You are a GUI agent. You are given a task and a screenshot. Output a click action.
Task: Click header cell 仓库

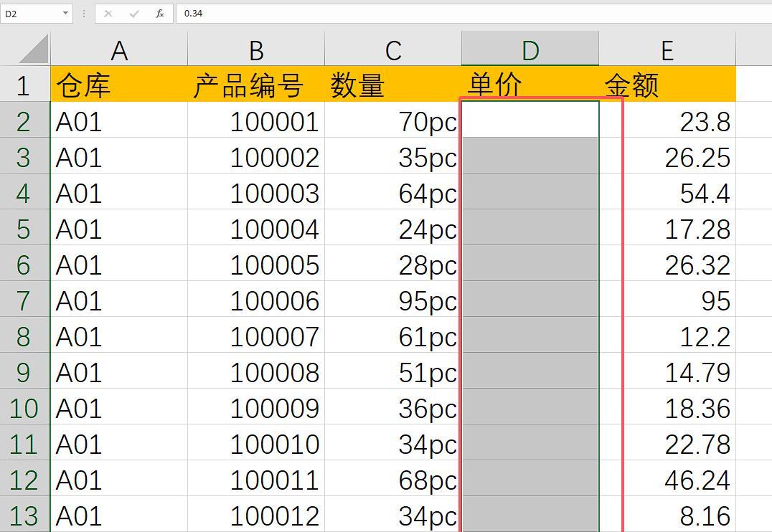point(119,84)
